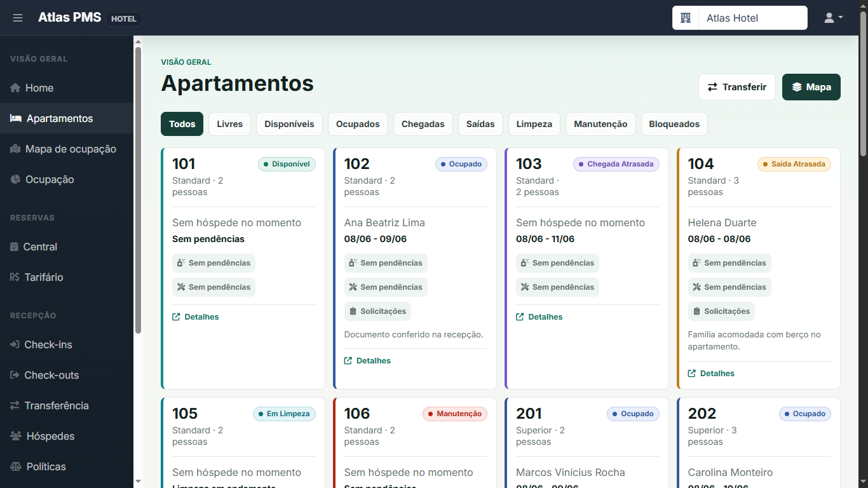Select the Limpeza filter tab

point(534,124)
